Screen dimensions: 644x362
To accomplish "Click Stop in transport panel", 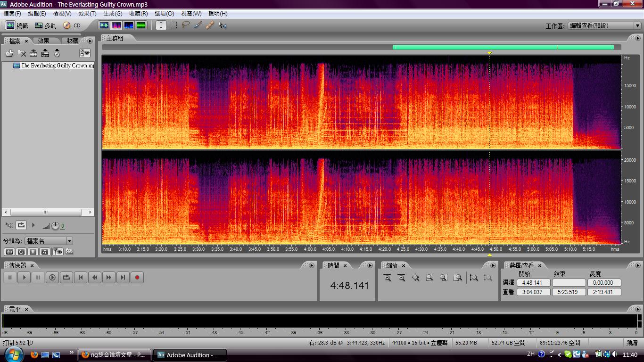I will pyautogui.click(x=10, y=278).
